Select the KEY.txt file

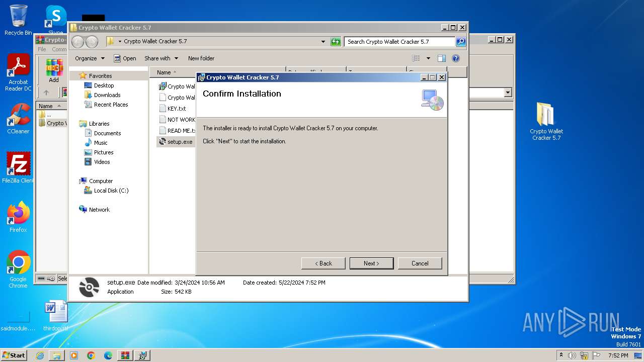pos(172,109)
